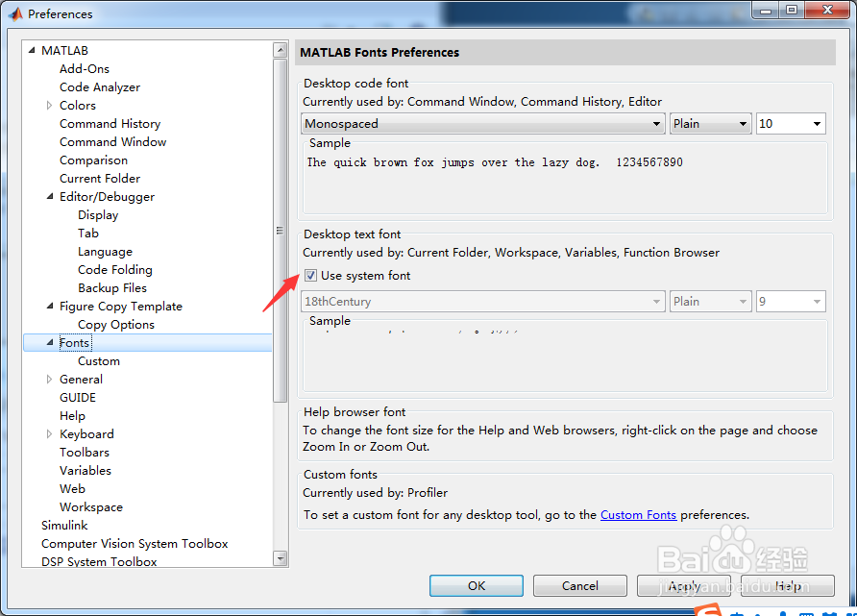The image size is (857, 616).
Task: Click the tree scrollbar up arrow
Action: point(281,50)
